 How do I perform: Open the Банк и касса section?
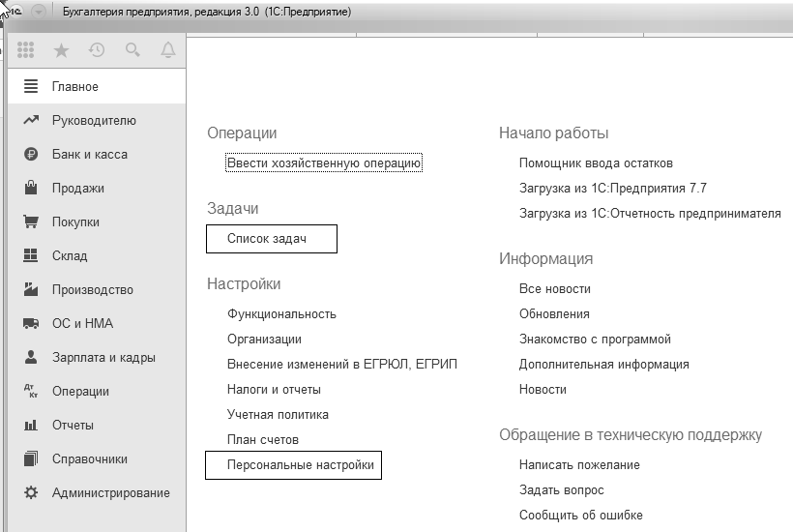[x=97, y=154]
